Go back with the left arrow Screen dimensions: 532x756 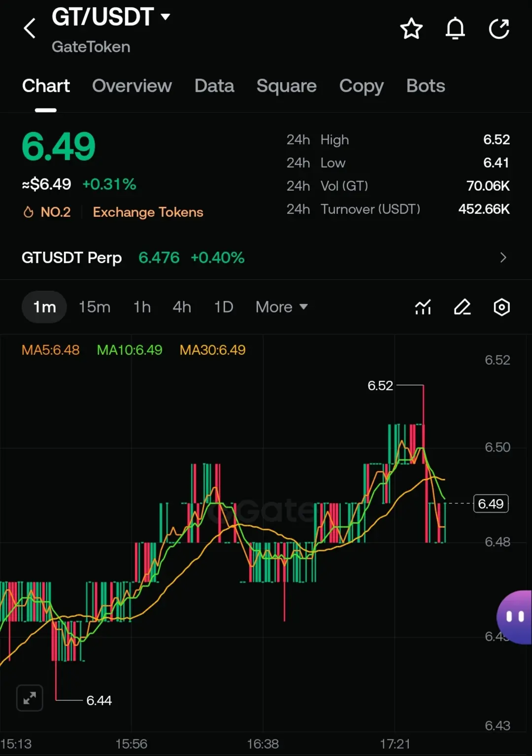(30, 28)
